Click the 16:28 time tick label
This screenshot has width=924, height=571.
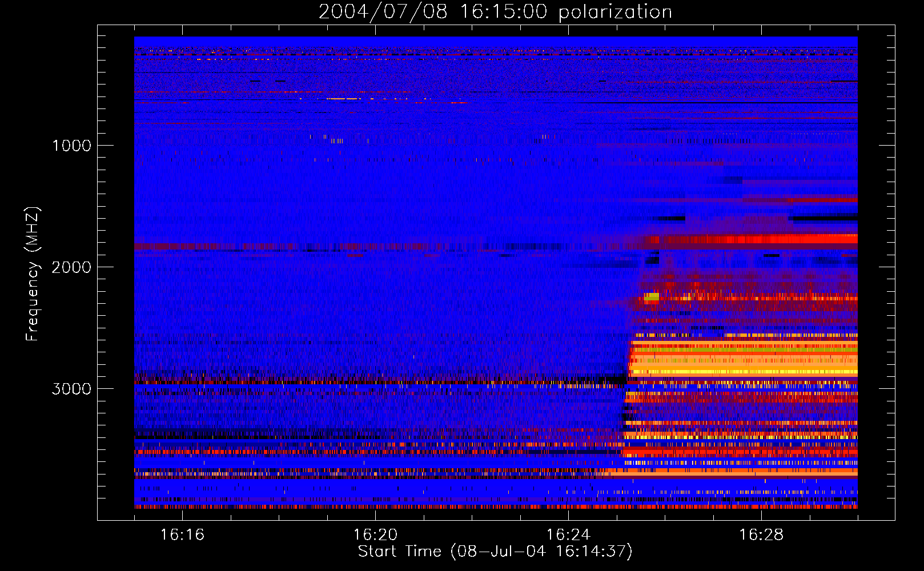pos(761,535)
